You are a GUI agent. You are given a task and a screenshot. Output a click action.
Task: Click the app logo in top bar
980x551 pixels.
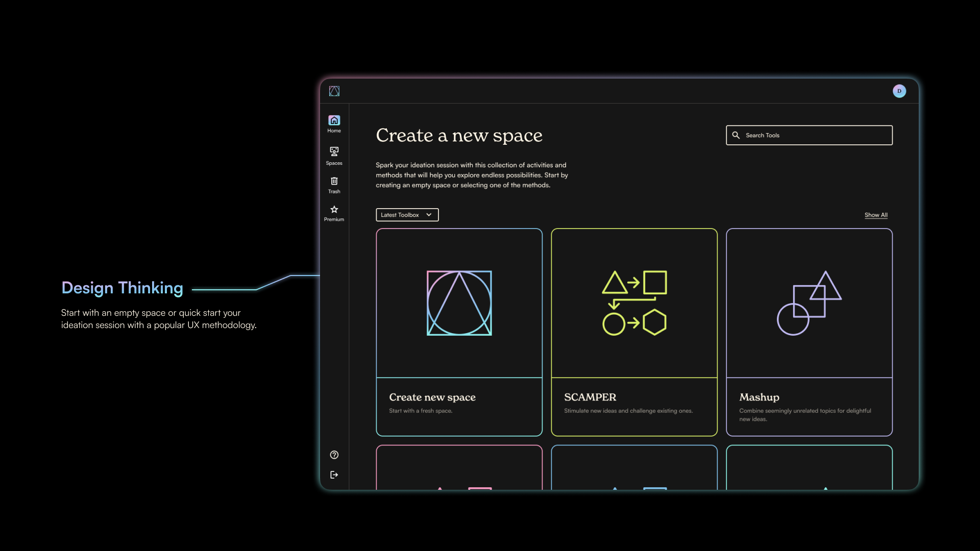pyautogui.click(x=334, y=91)
